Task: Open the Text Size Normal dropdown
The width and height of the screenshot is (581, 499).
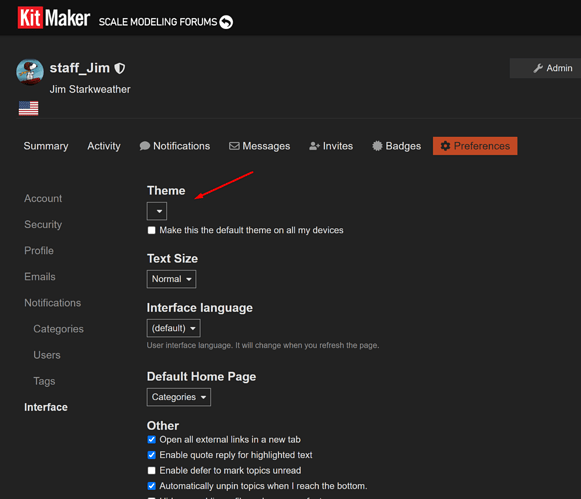Action: [171, 279]
